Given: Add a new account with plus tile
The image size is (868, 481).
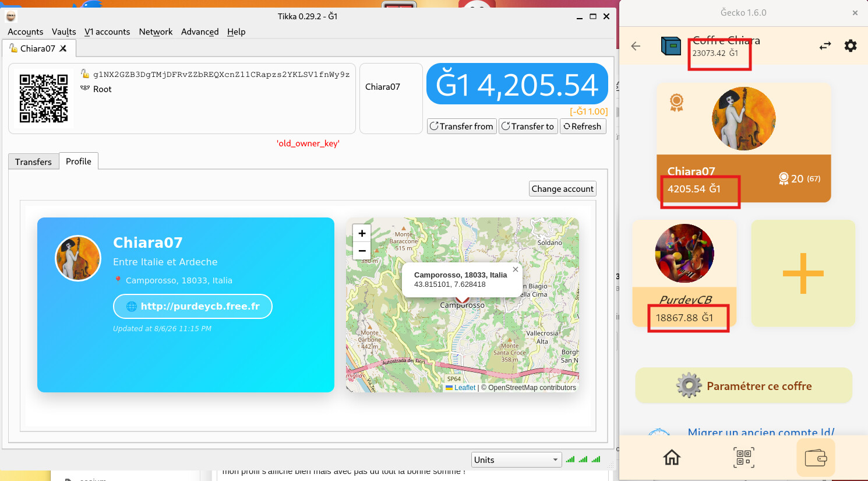Looking at the screenshot, I should 803,273.
